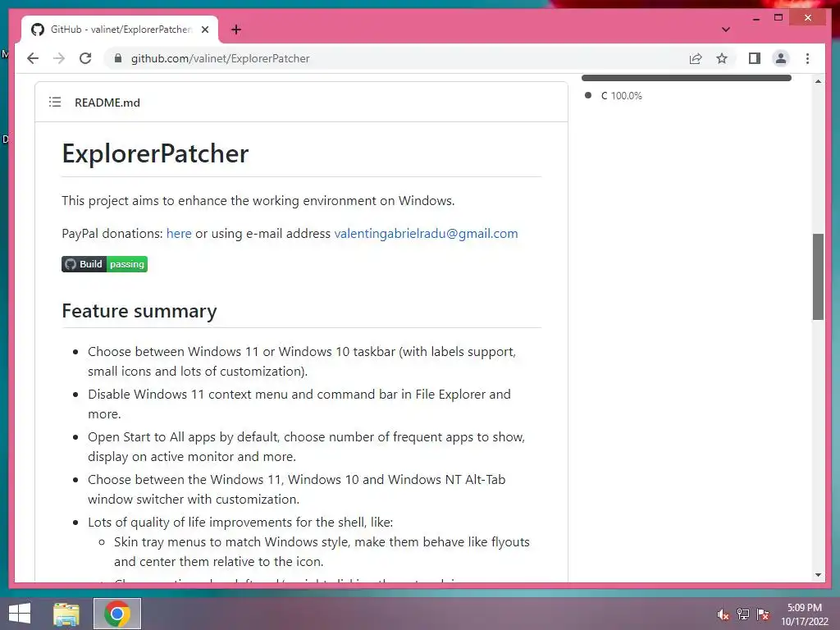840x630 pixels.
Task: Share this page from the address bar
Action: 696,58
